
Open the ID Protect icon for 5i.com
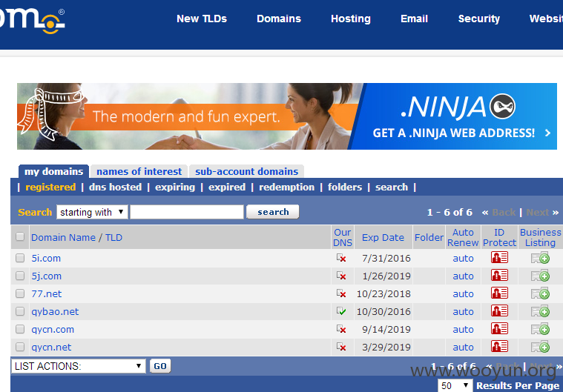pyautogui.click(x=499, y=258)
